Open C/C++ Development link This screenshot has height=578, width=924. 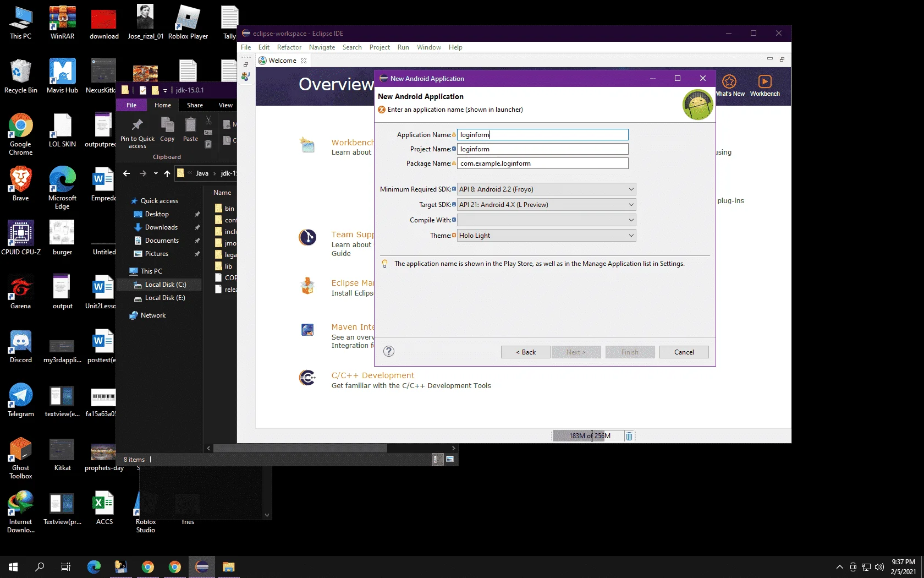tap(373, 375)
